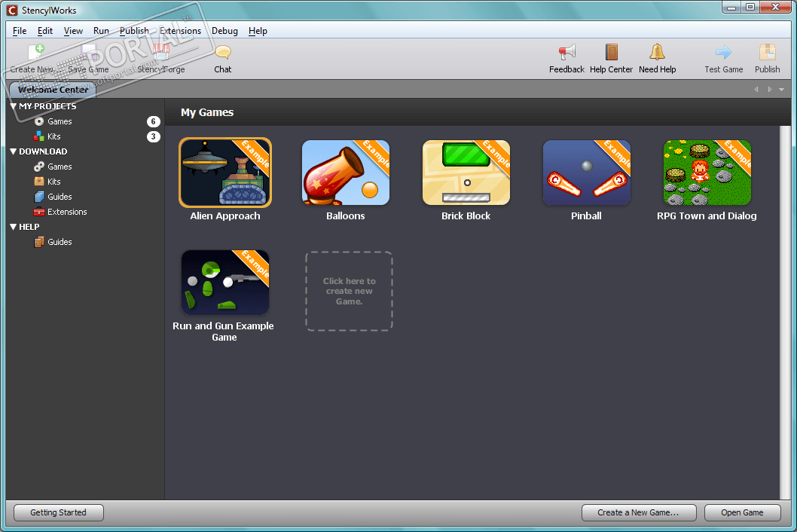
Task: Click the previous tab arrow
Action: pyautogui.click(x=756, y=90)
